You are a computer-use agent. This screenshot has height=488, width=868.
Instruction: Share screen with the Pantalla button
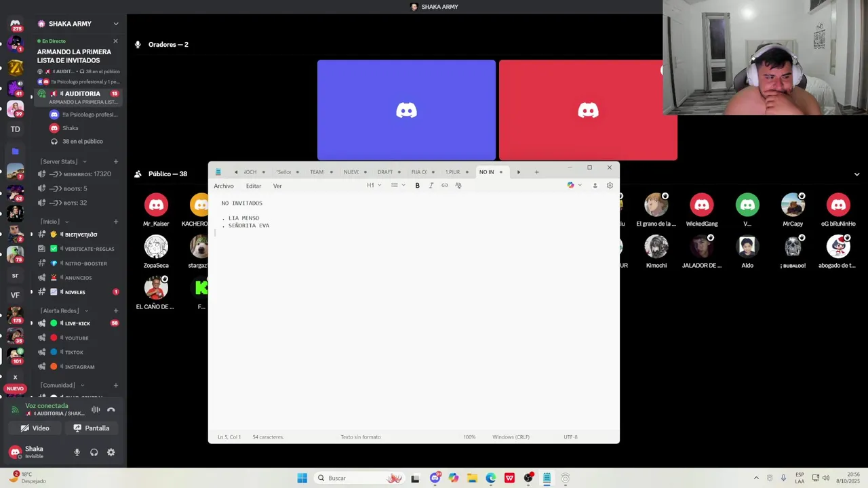click(91, 428)
